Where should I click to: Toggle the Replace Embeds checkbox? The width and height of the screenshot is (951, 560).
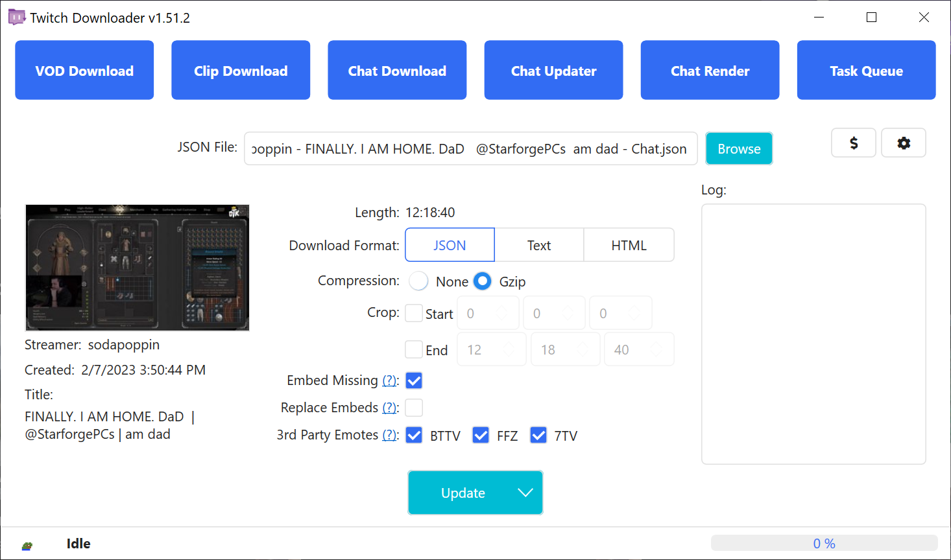coord(414,408)
